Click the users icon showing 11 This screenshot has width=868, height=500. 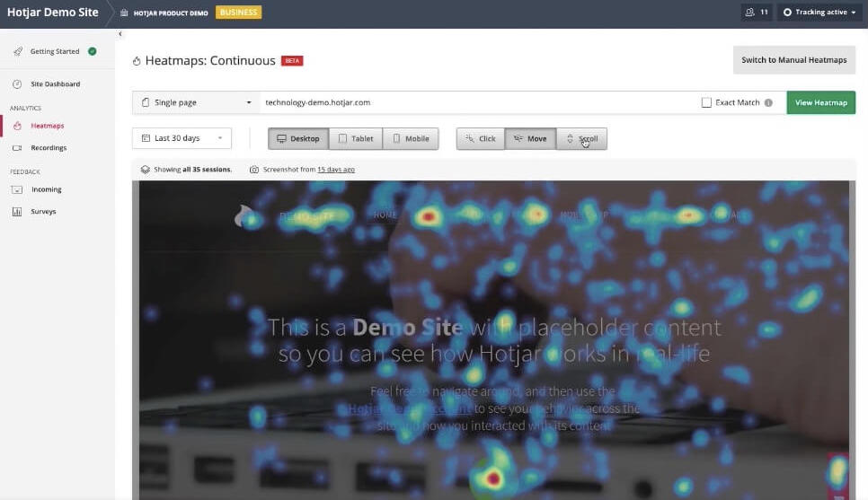[x=749, y=13]
